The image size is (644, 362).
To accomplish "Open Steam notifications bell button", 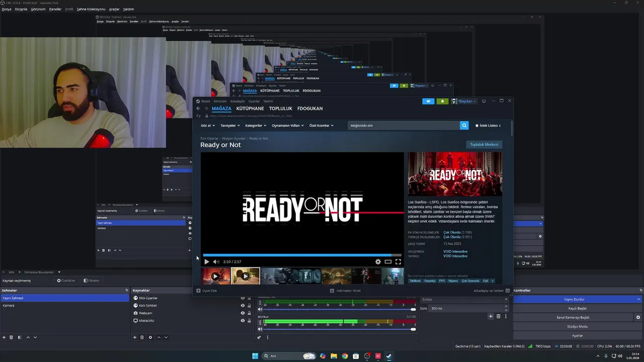I will pyautogui.click(x=442, y=101).
